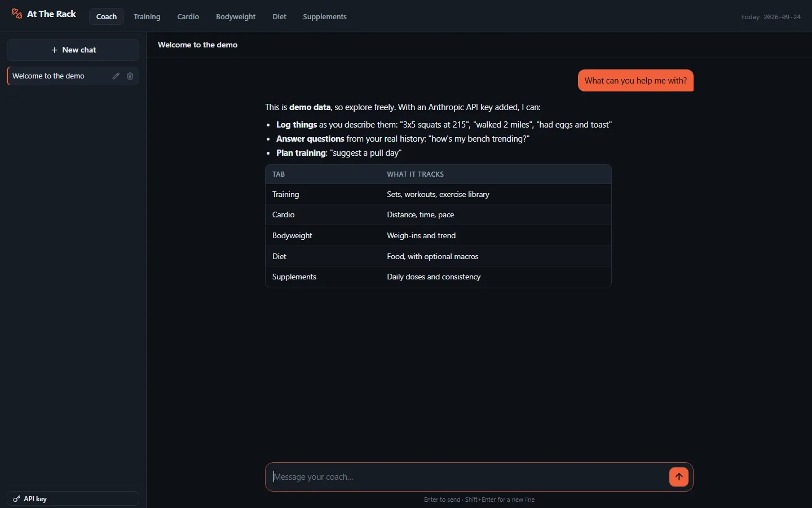The height and width of the screenshot is (508, 812).
Task: Click the 'TAB' column header
Action: click(279, 174)
